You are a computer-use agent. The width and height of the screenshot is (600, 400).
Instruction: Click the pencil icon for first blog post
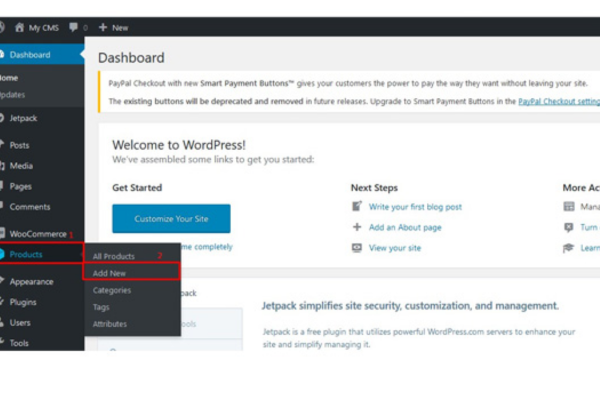357,206
